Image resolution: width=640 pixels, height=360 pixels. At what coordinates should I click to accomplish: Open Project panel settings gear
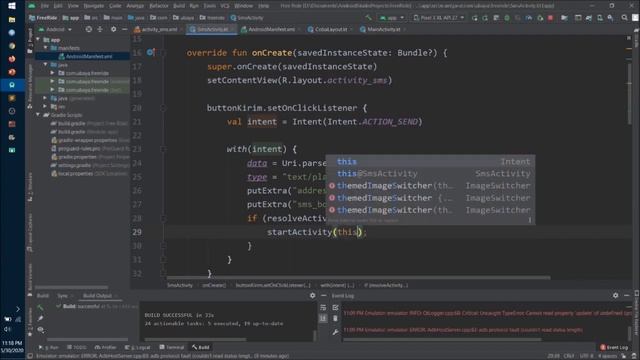pos(113,29)
